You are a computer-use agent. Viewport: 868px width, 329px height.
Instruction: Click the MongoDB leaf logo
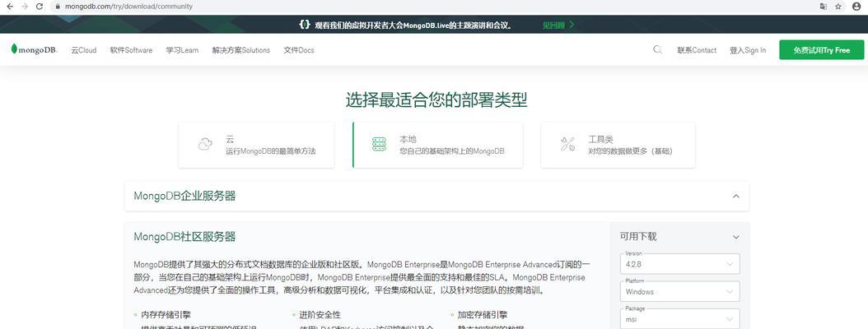34,49
